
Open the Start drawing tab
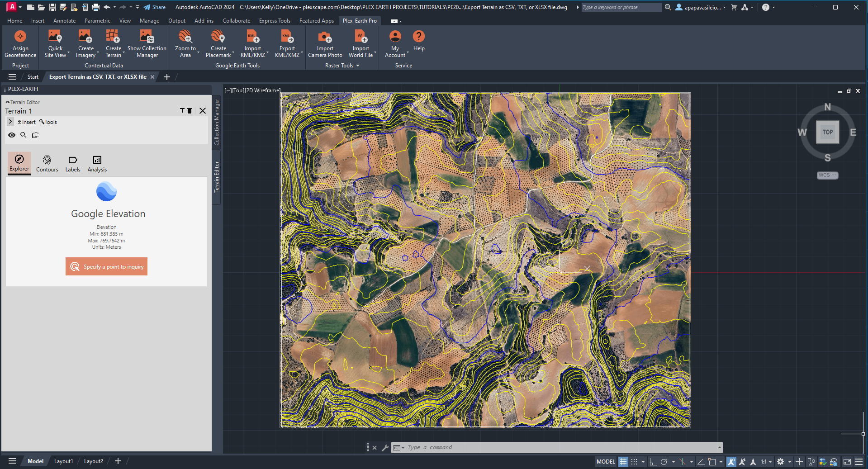tap(33, 77)
